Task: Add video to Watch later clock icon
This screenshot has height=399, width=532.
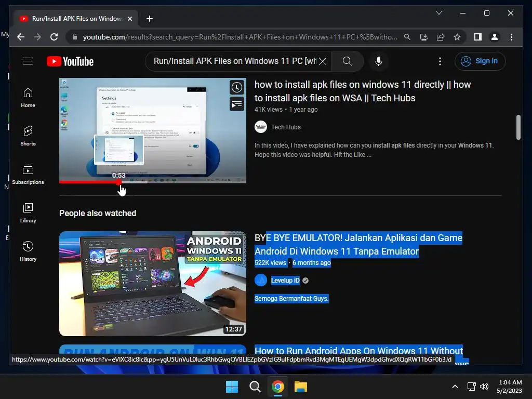Action: [x=237, y=87]
